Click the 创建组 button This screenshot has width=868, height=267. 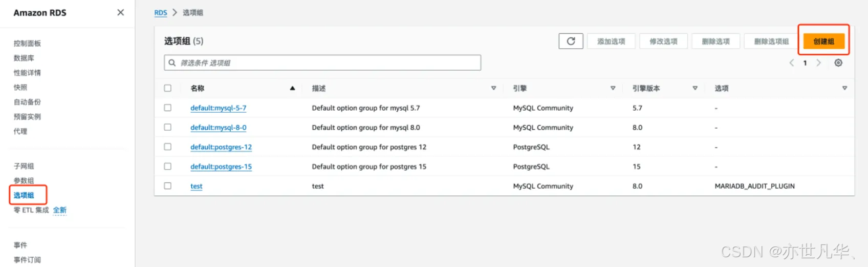(823, 41)
